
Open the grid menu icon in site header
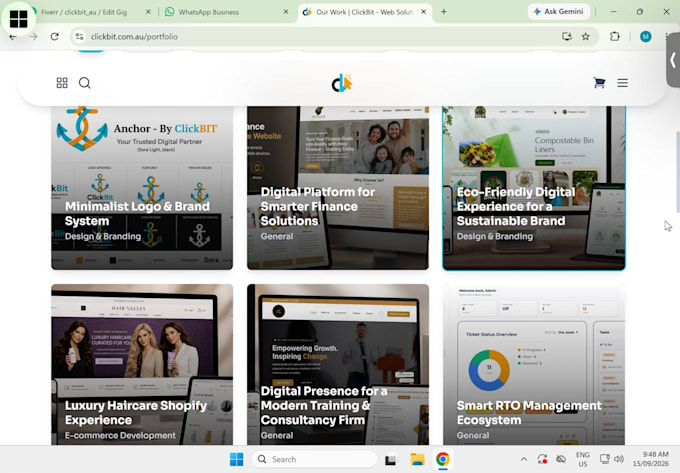(x=62, y=83)
